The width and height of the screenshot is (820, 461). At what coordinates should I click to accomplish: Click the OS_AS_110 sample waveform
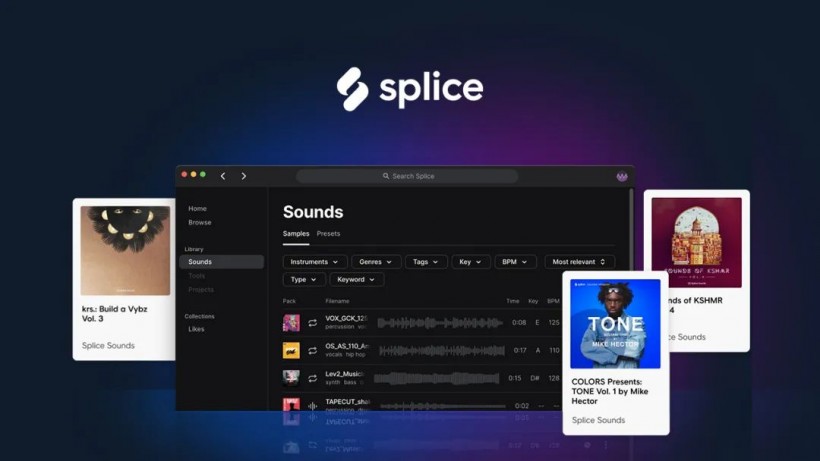pos(442,351)
